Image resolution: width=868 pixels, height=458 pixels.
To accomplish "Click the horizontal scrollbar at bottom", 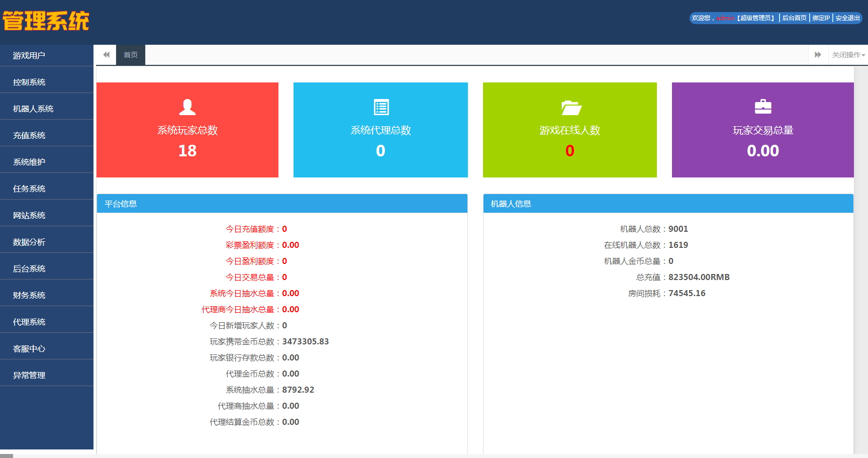I will click(7, 456).
